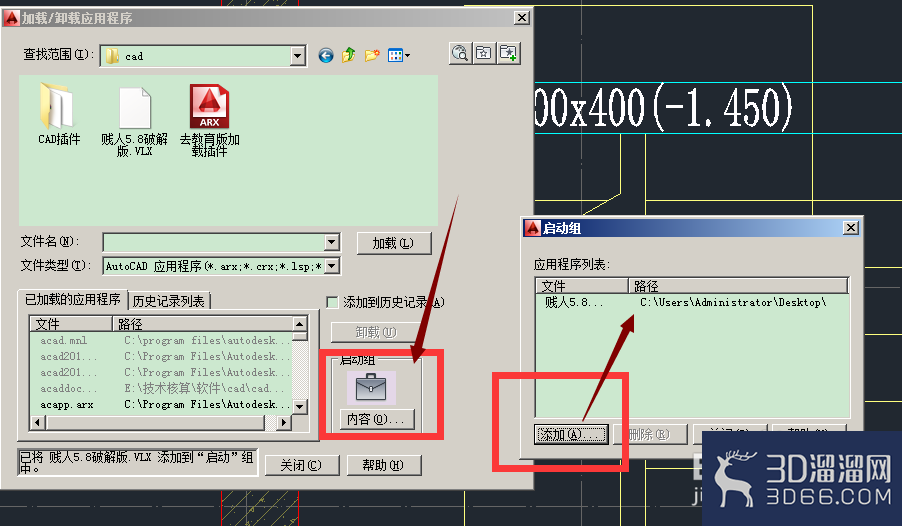Image resolution: width=902 pixels, height=526 pixels.
Task: Select acad.mnl row in loaded list
Action: click(161, 341)
